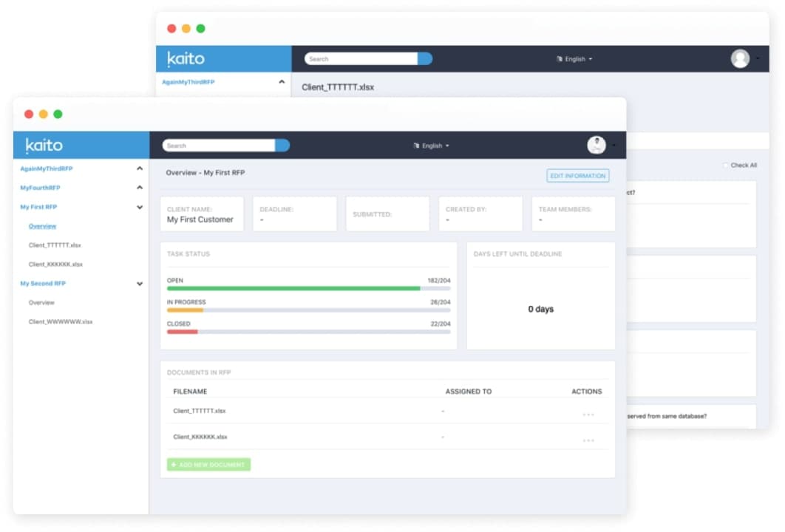Open the MyFourthRFP project link
Image resolution: width=785 pixels, height=532 pixels.
pos(40,188)
